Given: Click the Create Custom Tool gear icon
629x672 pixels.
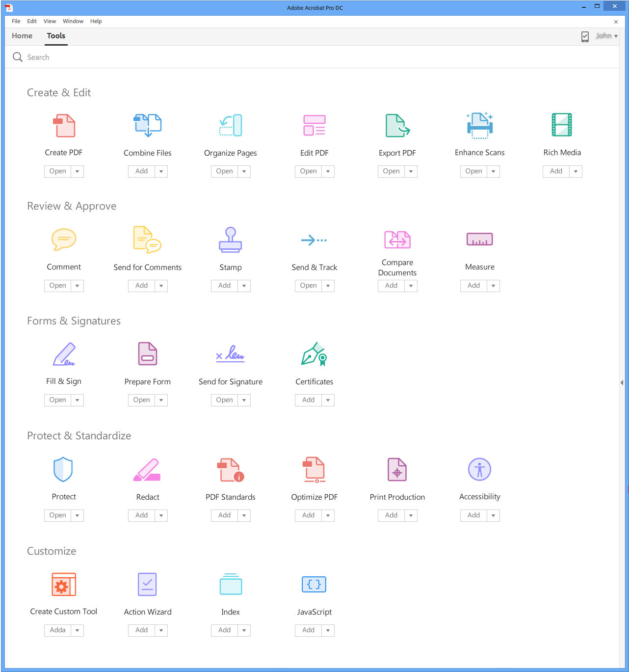Looking at the screenshot, I should (64, 584).
